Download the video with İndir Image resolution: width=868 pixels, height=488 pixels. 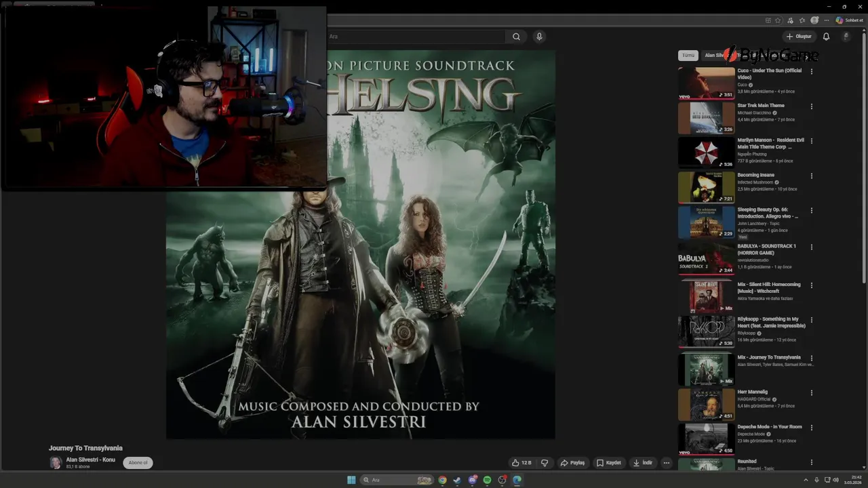643,463
